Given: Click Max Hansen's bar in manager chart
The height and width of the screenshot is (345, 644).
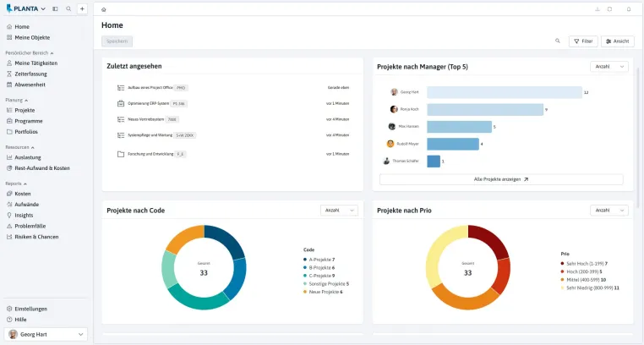Looking at the screenshot, I should click(459, 127).
